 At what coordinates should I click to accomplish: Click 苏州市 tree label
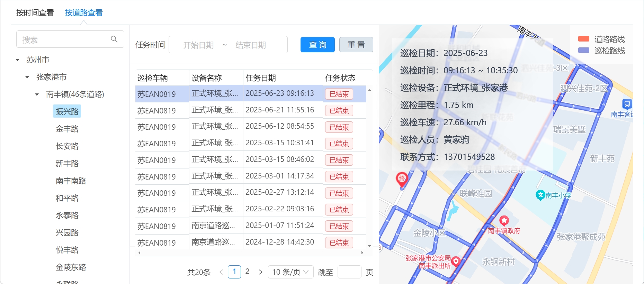click(x=38, y=59)
